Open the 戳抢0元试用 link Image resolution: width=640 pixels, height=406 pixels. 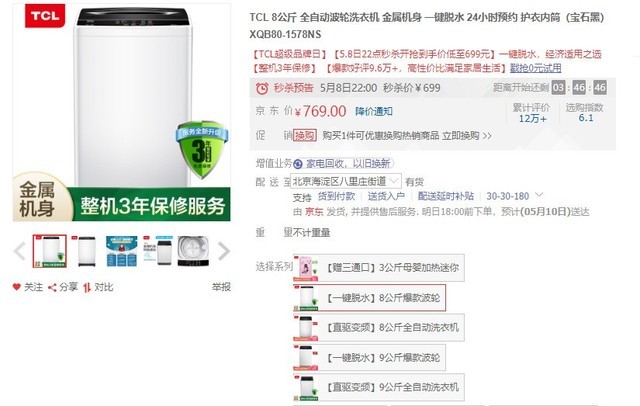click(536, 68)
